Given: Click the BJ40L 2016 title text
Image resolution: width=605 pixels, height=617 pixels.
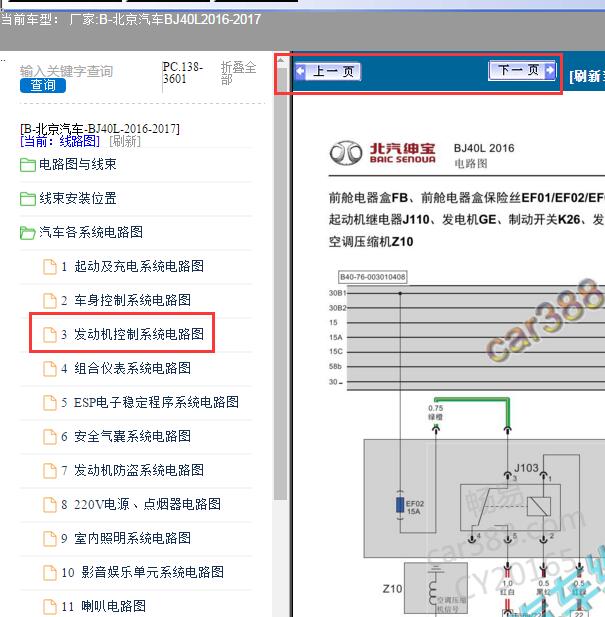Looking at the screenshot, I should coord(484,148).
